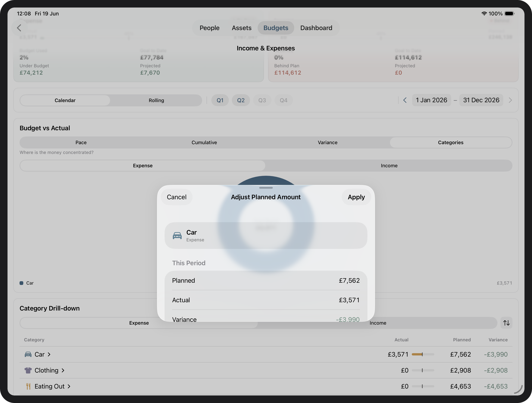The image size is (532, 403).
Task: Expand the Car category chevron
Action: 49,354
